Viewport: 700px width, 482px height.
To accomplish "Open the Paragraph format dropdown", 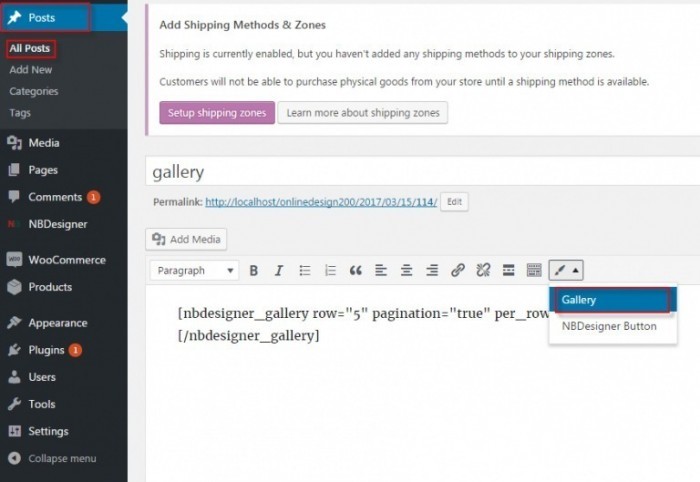I will pos(195,270).
